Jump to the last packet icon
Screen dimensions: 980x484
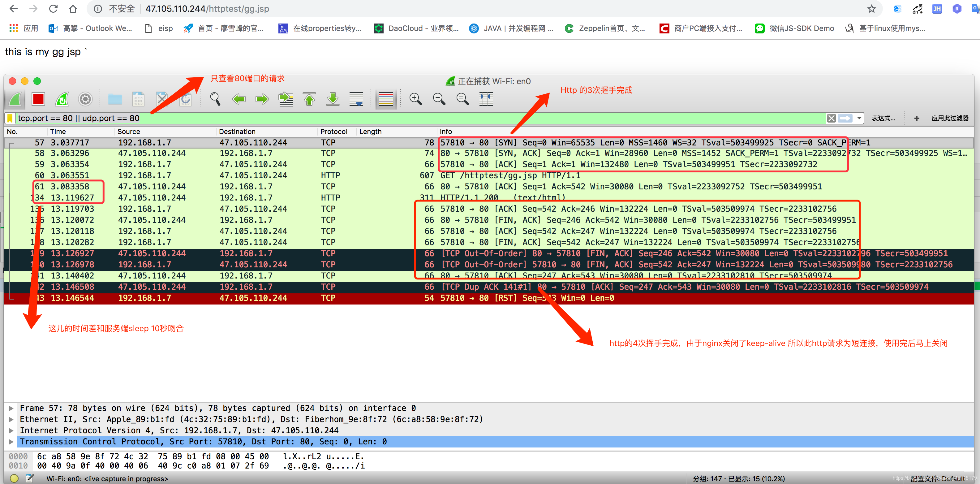(x=333, y=99)
